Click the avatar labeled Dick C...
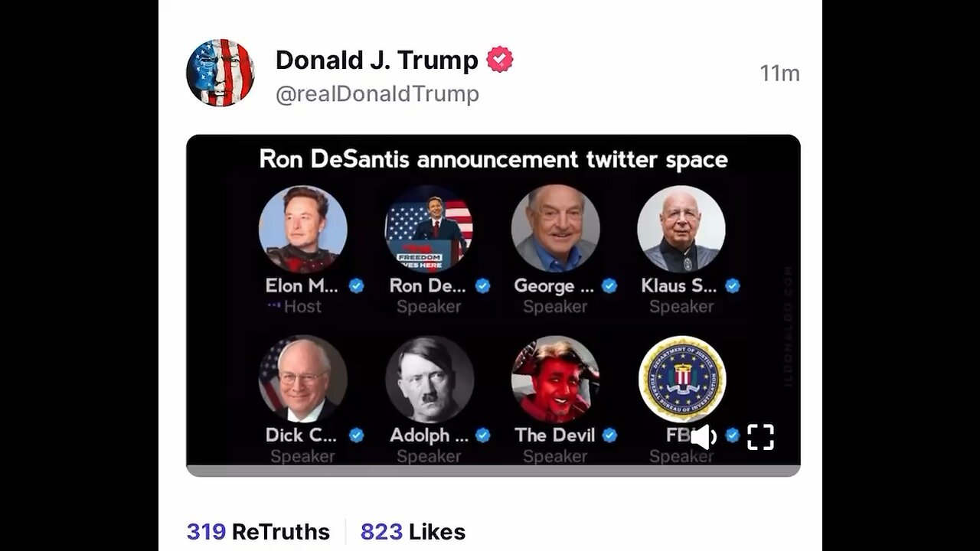980x551 pixels. pyautogui.click(x=303, y=379)
